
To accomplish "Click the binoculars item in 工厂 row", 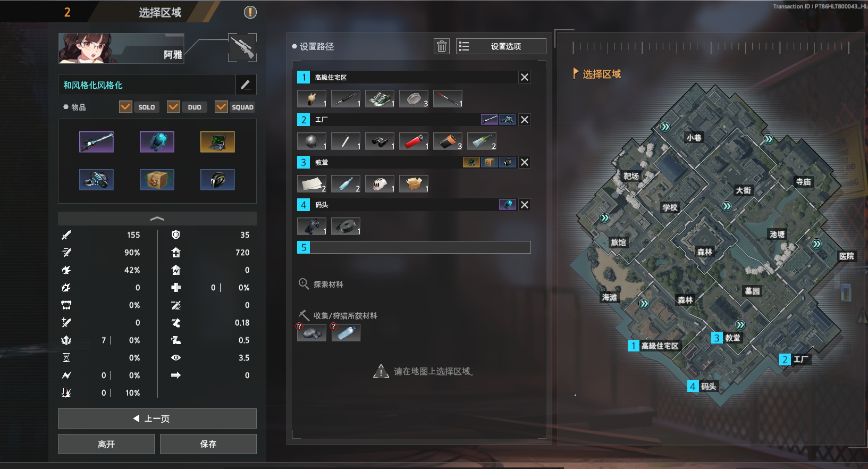I will click(x=380, y=141).
